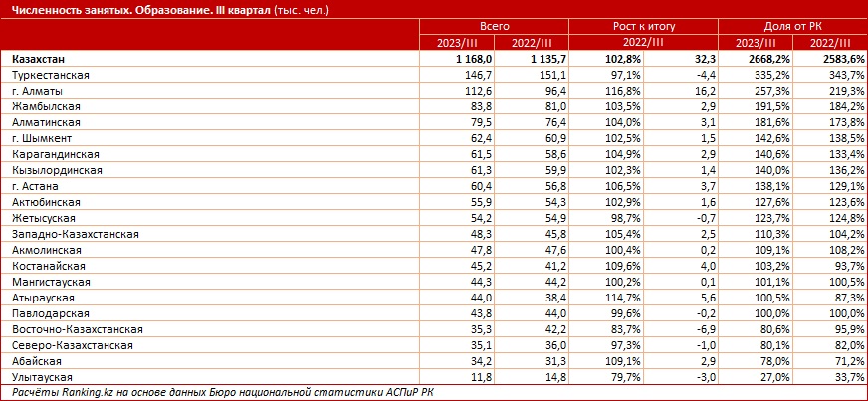Screen dimensions: 868x401
Task: Click '2022/III' subheader under 'Рост к итогу'
Action: point(643,43)
